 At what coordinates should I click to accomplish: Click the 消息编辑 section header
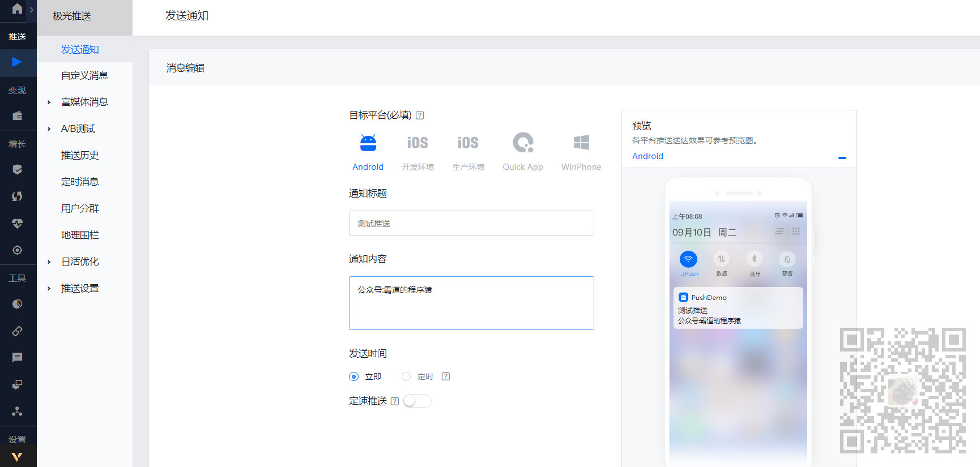pos(185,68)
